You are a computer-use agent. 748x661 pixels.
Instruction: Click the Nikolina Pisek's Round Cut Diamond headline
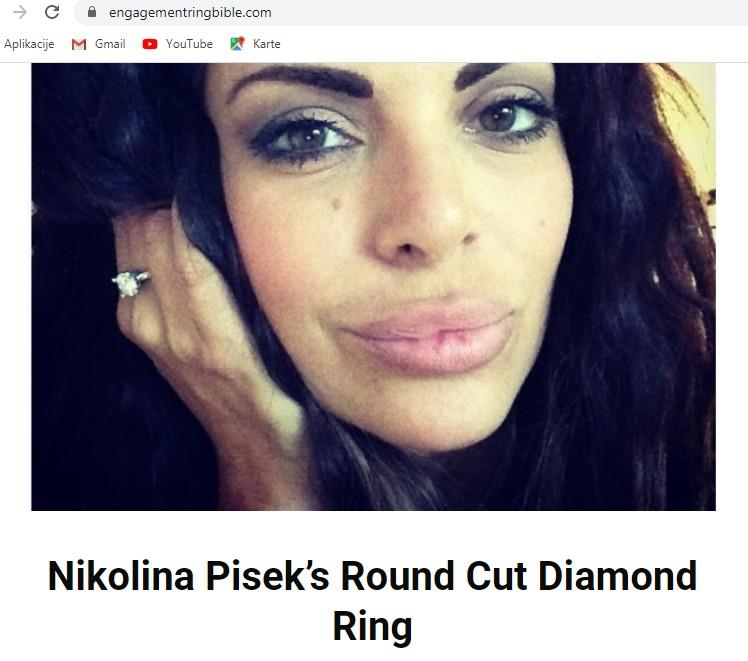(x=373, y=576)
